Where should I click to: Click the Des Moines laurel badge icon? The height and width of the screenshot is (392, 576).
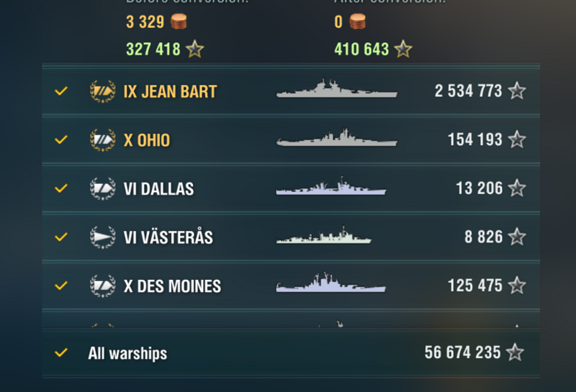(103, 286)
